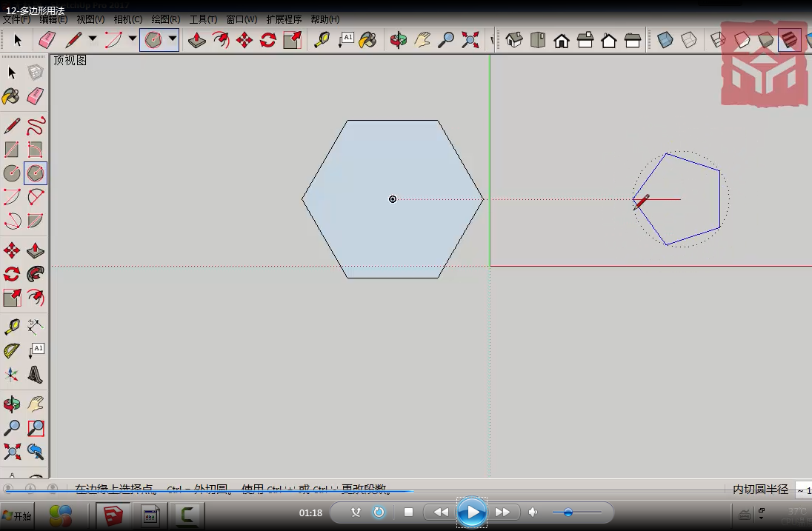Open the 扩展程序 extensions menu
Viewport: 812px width, 531px height.
click(284, 19)
